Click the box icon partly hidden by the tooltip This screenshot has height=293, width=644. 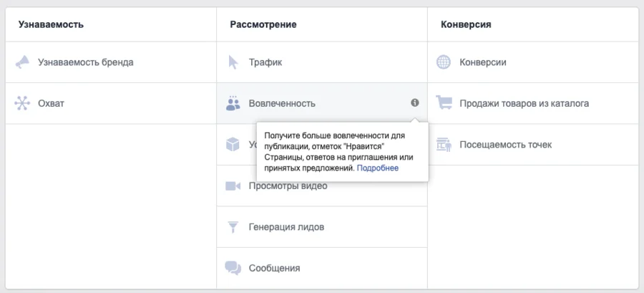tap(233, 145)
